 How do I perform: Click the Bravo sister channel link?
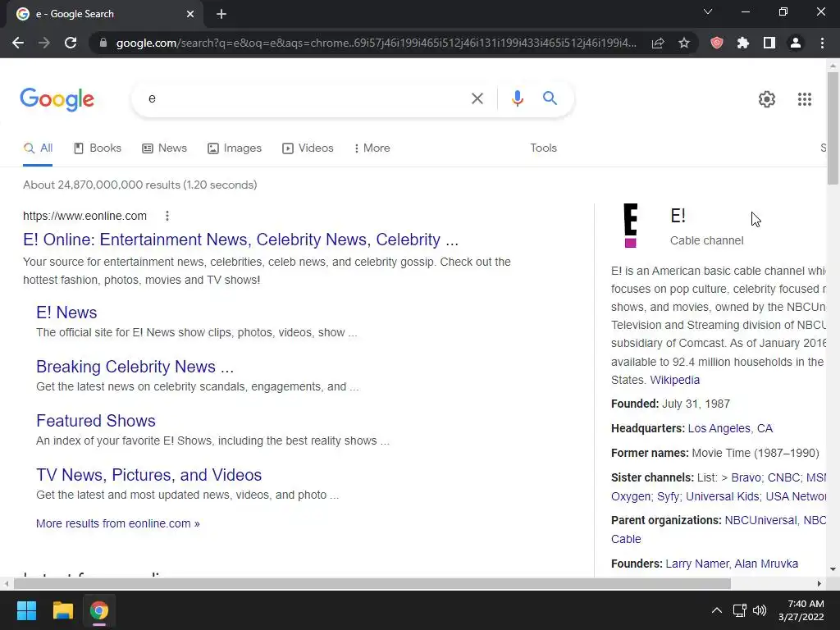coord(746,477)
